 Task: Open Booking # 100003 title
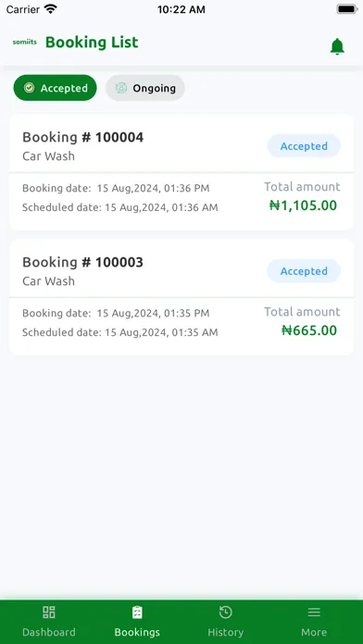[x=83, y=262]
